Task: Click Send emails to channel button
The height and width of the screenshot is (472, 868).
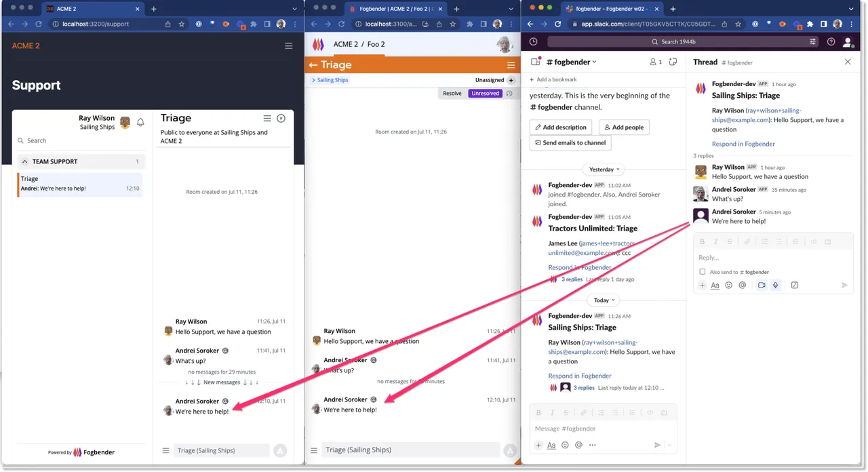Action: point(570,143)
